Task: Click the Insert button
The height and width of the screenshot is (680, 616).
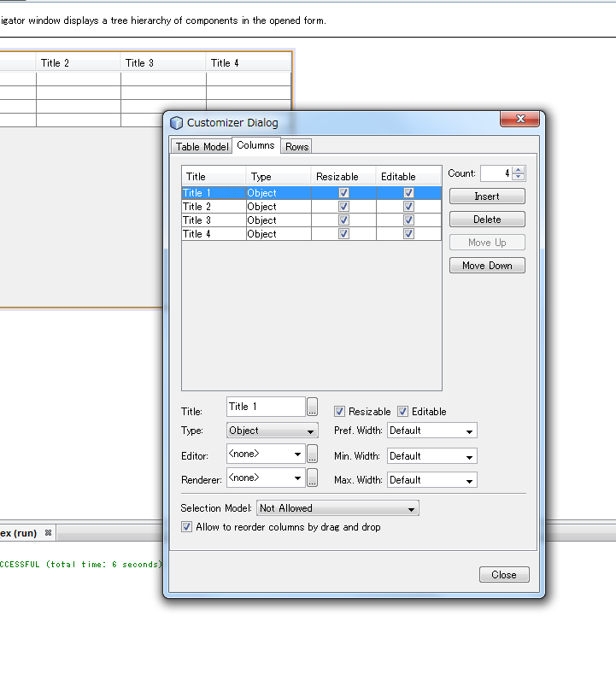Action: point(487,196)
